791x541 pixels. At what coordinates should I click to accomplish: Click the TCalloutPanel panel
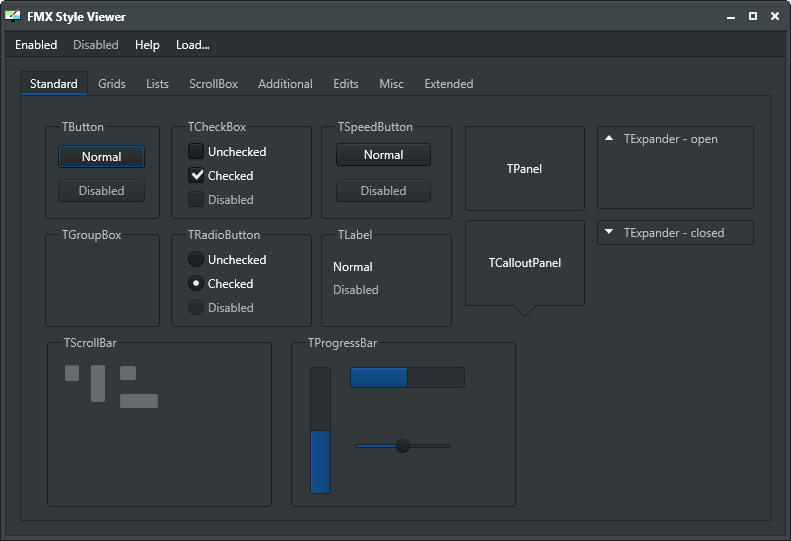coord(525,263)
